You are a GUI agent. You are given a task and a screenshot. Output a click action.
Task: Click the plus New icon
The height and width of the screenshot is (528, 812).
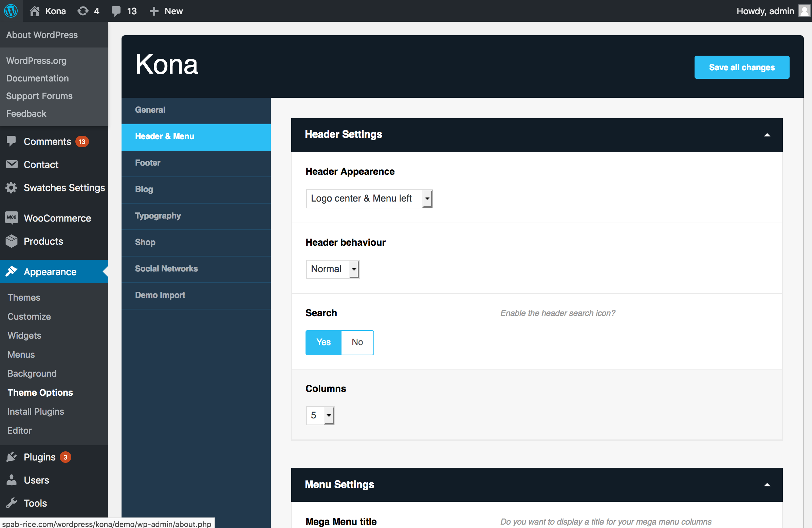coord(154,11)
